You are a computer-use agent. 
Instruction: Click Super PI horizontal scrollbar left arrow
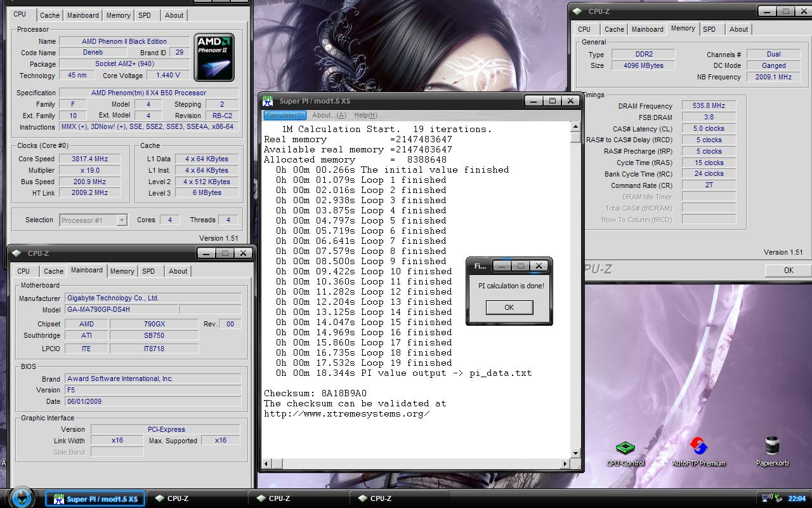point(265,464)
